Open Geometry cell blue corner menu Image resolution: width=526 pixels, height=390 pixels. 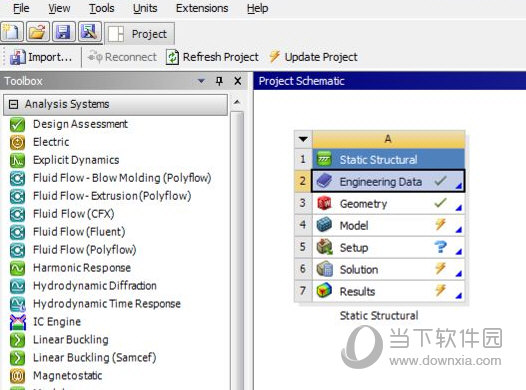coord(459,208)
